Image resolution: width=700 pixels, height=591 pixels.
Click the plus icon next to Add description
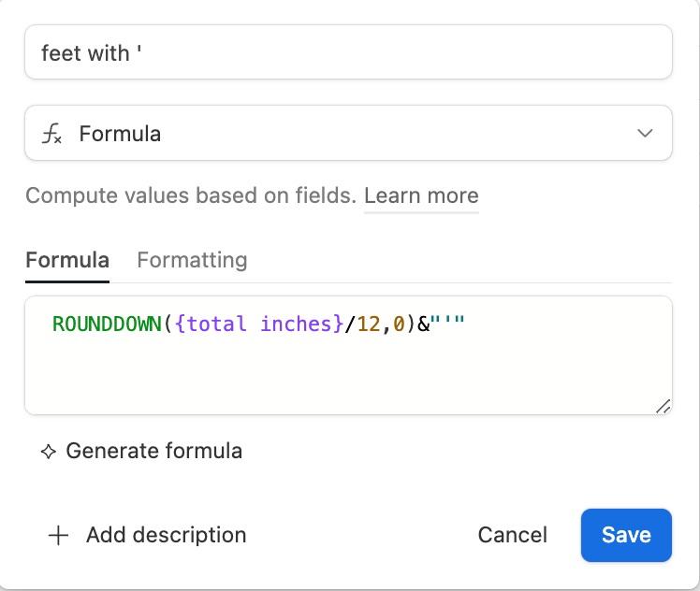coord(58,535)
